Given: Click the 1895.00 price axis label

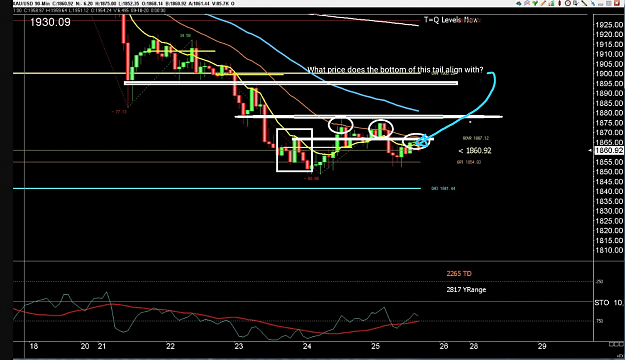Looking at the screenshot, I should click(x=609, y=84).
